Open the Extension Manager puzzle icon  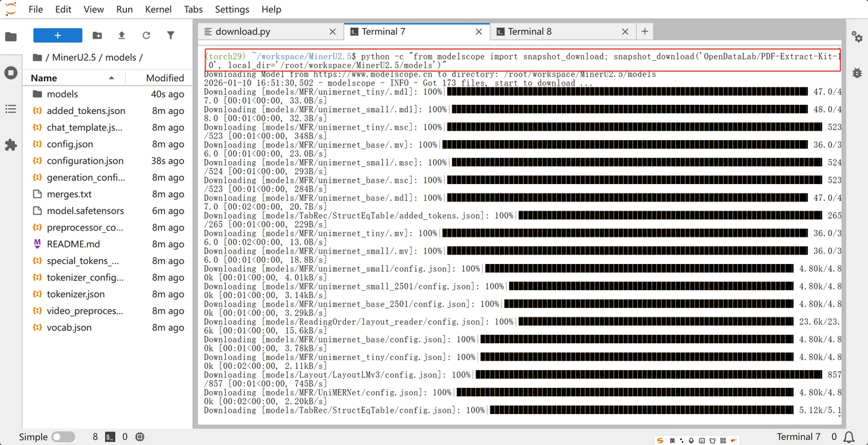click(11, 145)
